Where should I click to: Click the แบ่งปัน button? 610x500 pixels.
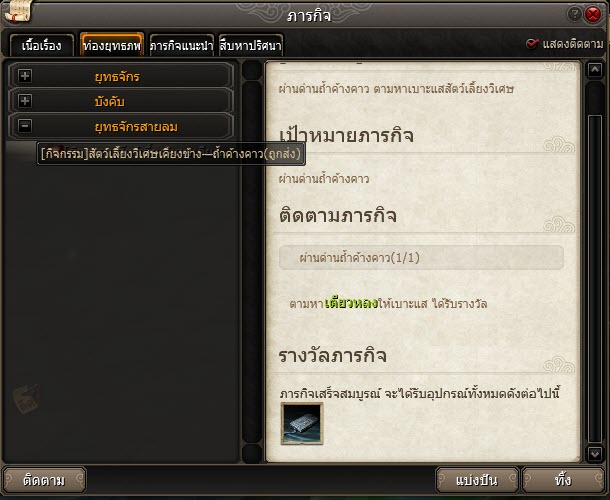pos(477,480)
